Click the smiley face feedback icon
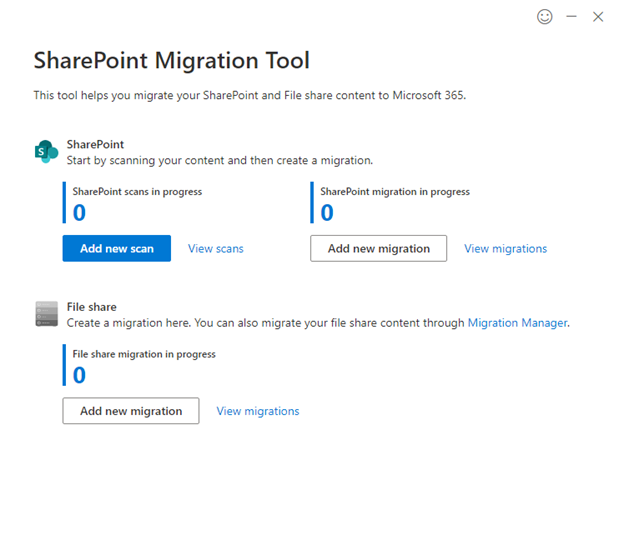 point(545,16)
